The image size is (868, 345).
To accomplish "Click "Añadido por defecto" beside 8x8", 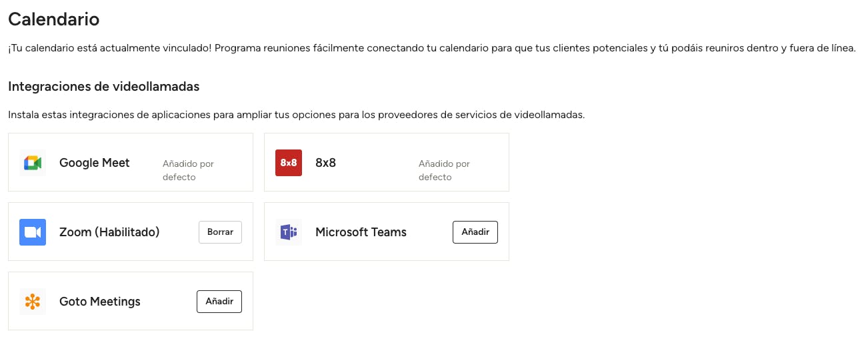I will 444,170.
